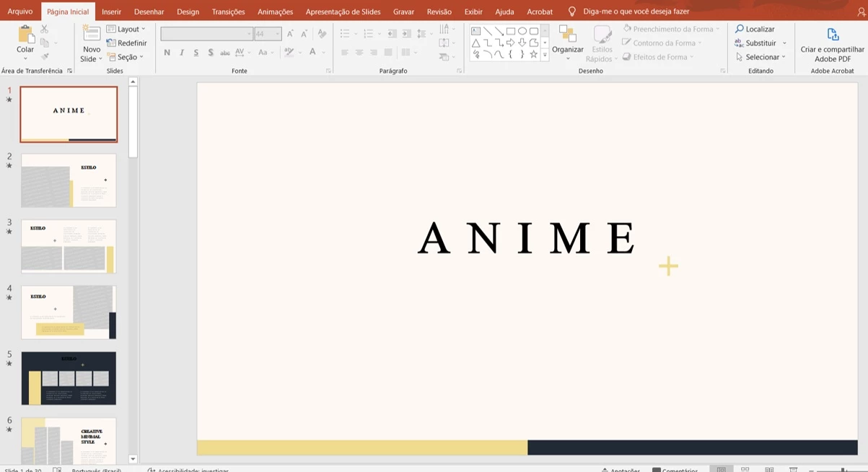Click the Redefinir button

pos(127,43)
